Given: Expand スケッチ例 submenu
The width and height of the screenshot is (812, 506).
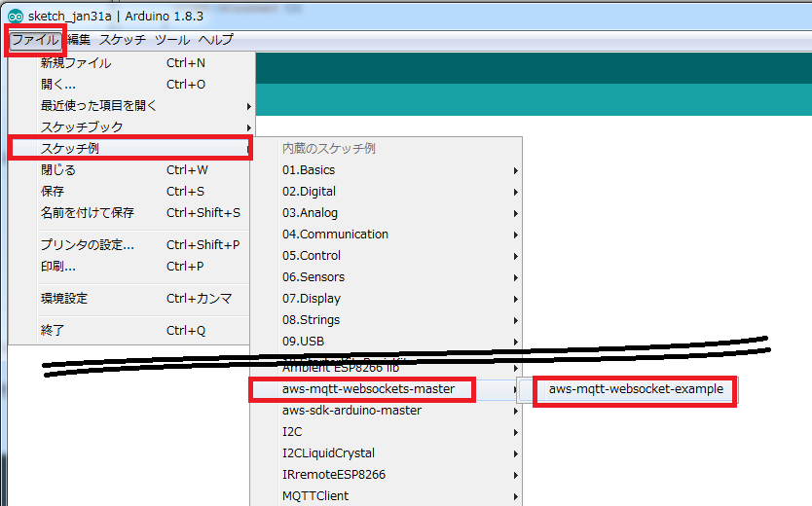Looking at the screenshot, I should [x=130, y=149].
